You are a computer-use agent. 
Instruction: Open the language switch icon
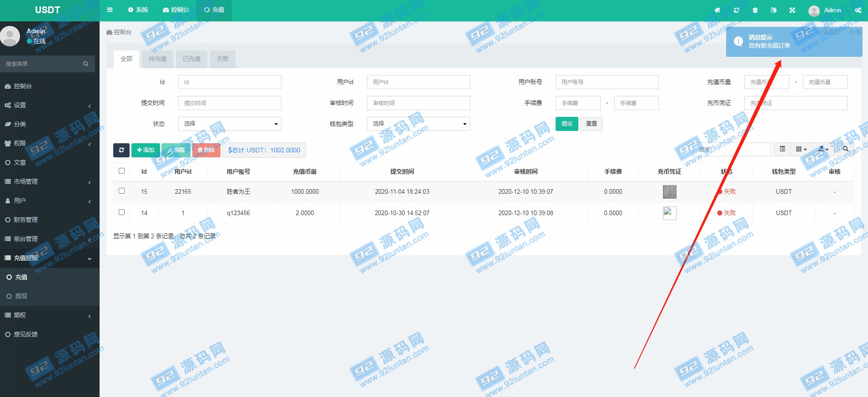pos(773,10)
